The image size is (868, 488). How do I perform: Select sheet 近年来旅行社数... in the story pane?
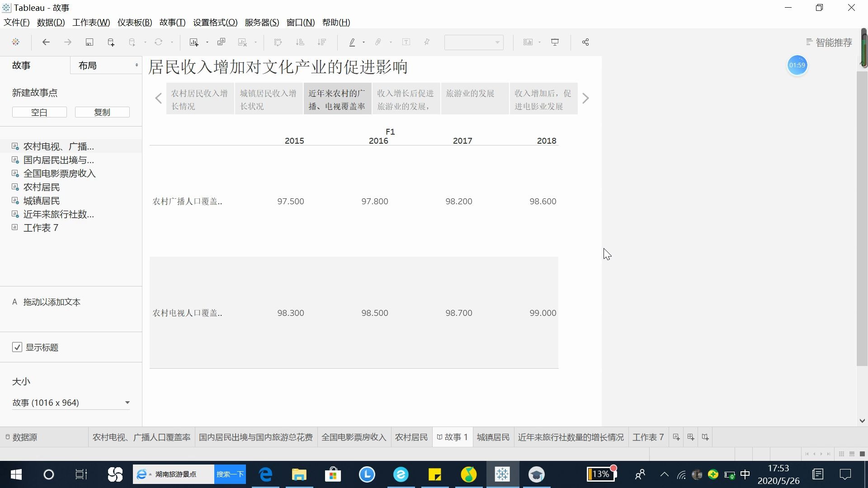pos(58,214)
